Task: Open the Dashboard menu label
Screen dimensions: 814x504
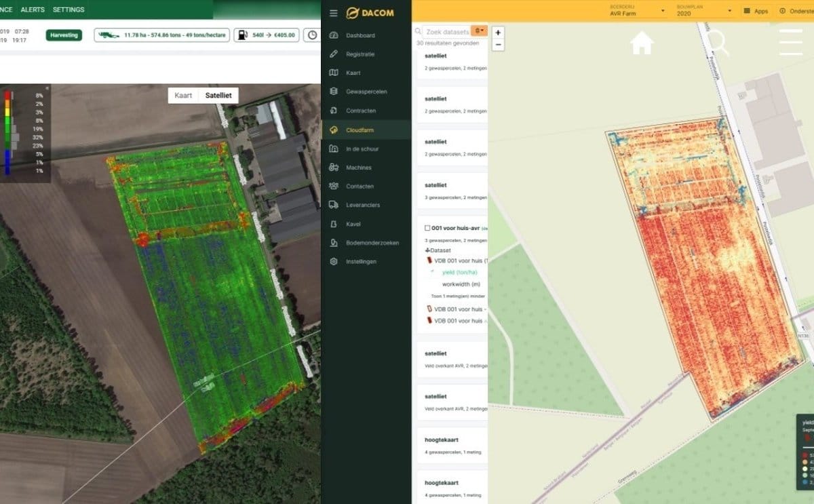Action: click(x=360, y=35)
